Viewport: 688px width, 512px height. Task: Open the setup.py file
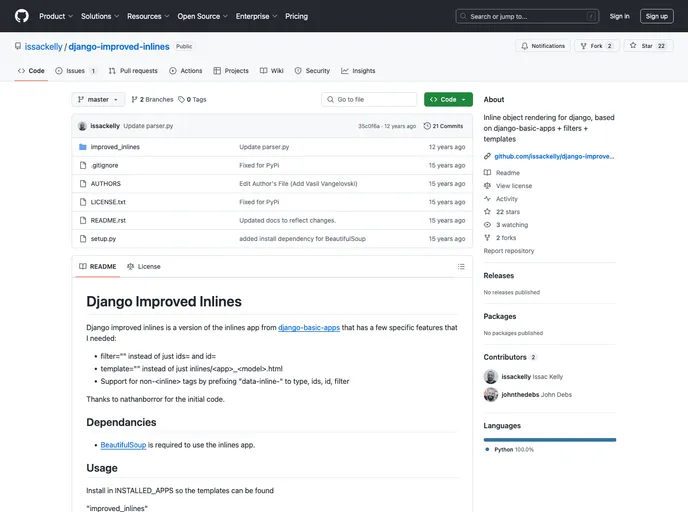click(103, 239)
